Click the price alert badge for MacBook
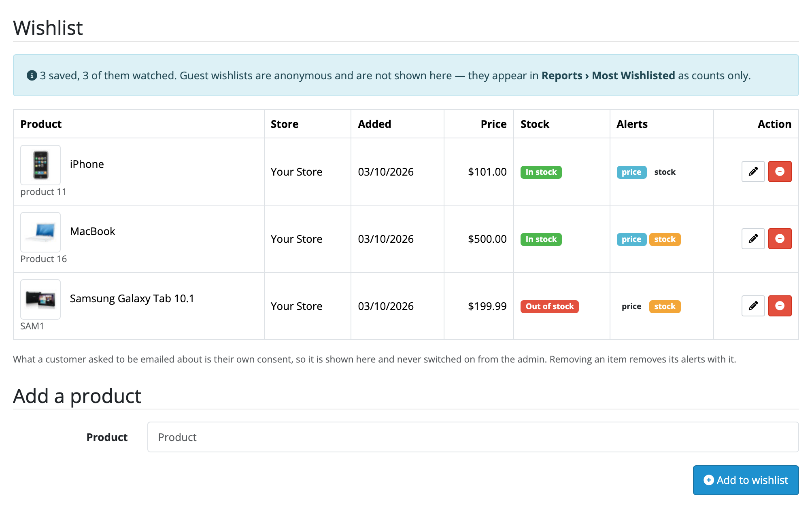812x509 pixels. click(x=631, y=240)
